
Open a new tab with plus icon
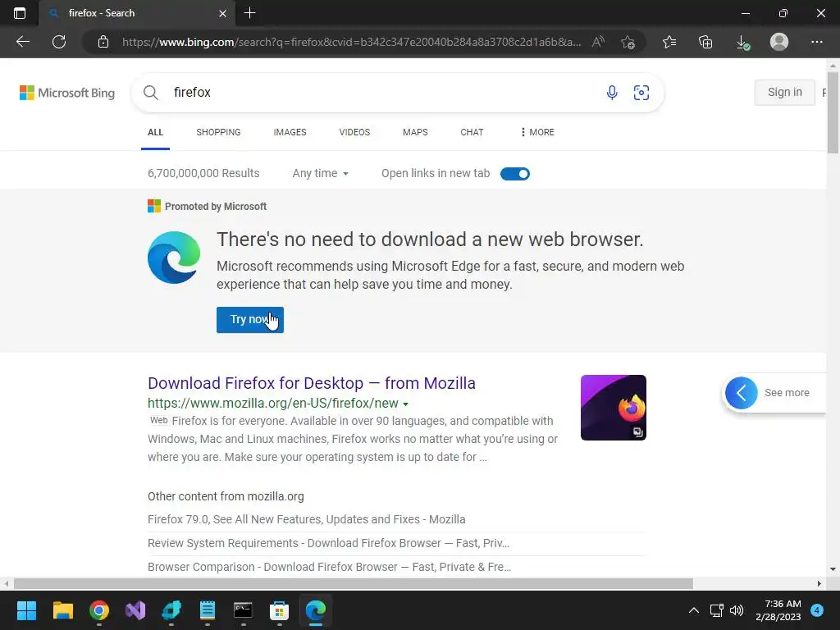tap(249, 13)
